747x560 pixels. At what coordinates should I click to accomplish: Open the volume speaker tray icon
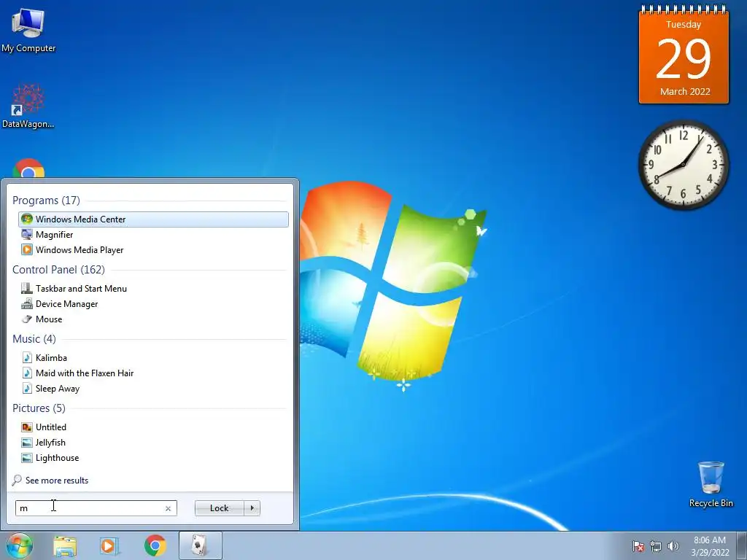point(673,546)
